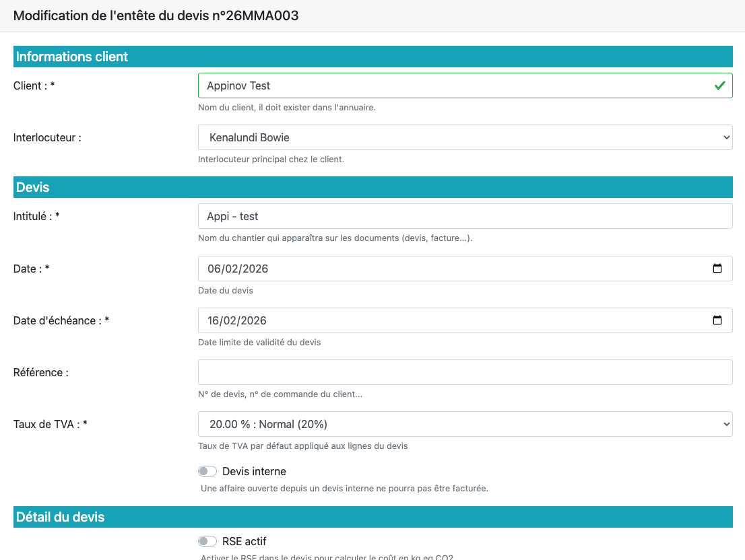The height and width of the screenshot is (560, 745).
Task: Toggle the Devis interne switch
Action: pyautogui.click(x=207, y=471)
